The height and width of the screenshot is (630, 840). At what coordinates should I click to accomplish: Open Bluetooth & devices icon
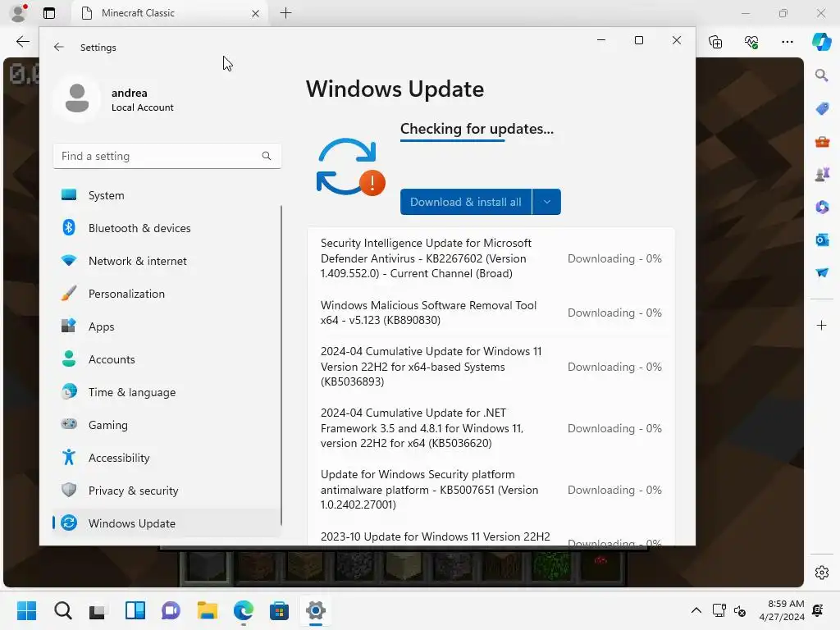point(69,228)
